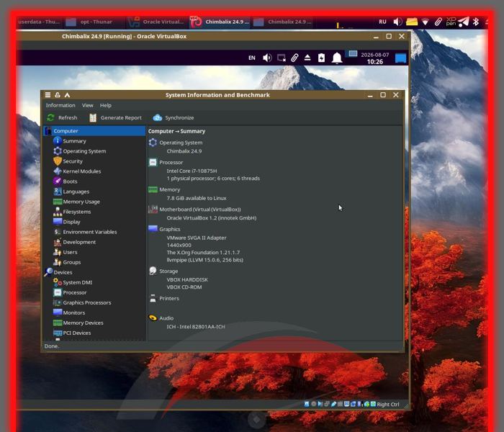
Task: Click the Graphics monitor icon in summary
Action: point(153,229)
